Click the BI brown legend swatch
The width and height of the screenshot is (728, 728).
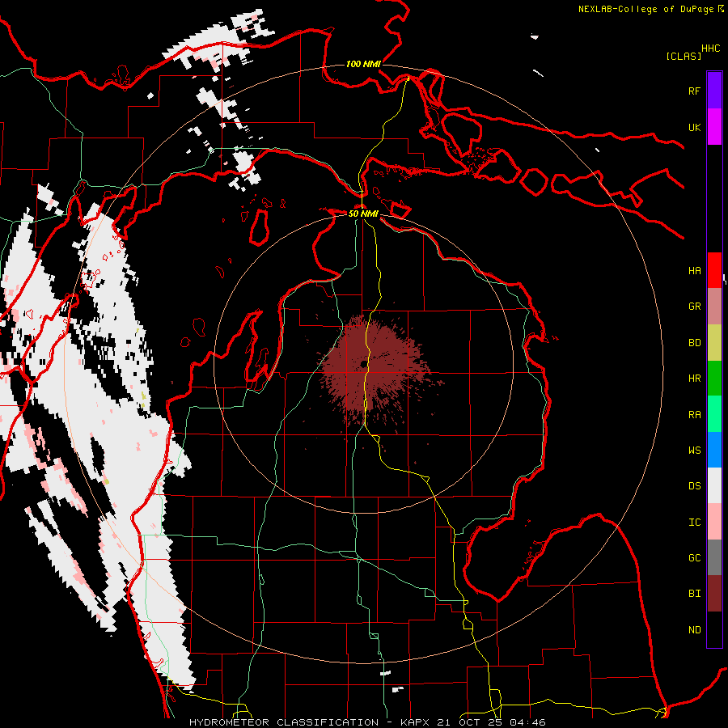(714, 594)
